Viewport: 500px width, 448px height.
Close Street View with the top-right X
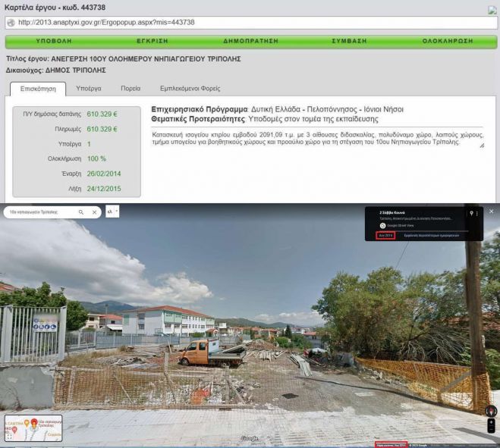pyautogui.click(x=492, y=211)
